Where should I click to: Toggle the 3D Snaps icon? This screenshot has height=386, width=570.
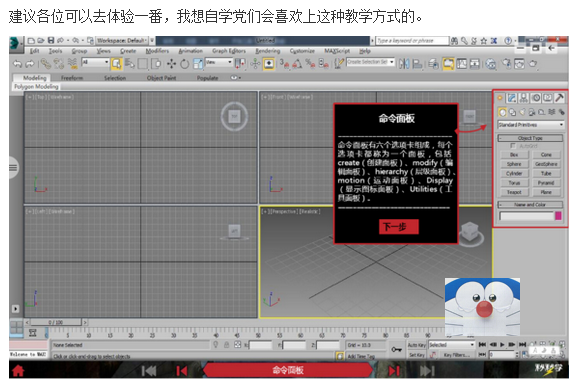coord(284,64)
